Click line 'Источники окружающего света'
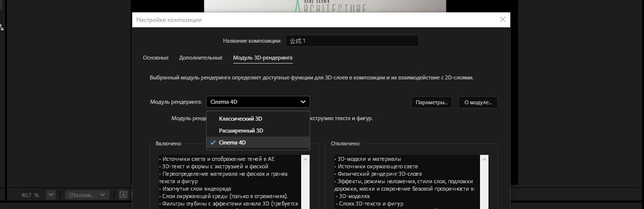This screenshot has width=644, height=209. (376, 166)
